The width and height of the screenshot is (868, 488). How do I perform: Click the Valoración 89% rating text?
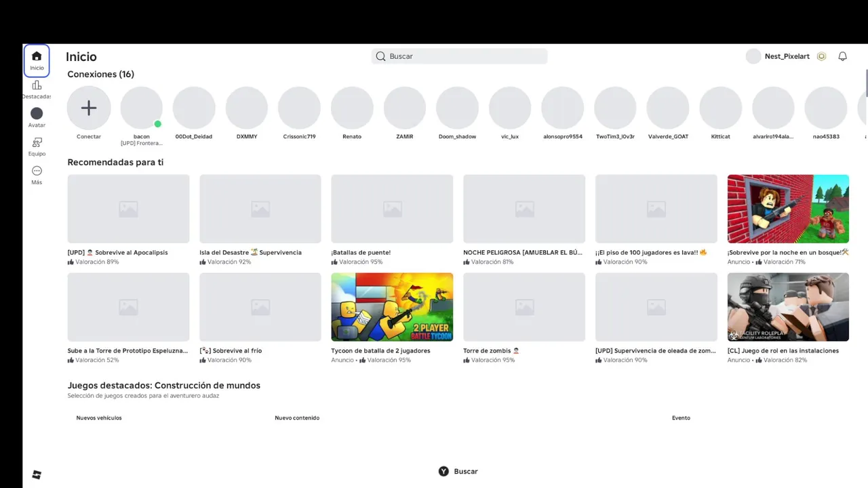(97, 262)
